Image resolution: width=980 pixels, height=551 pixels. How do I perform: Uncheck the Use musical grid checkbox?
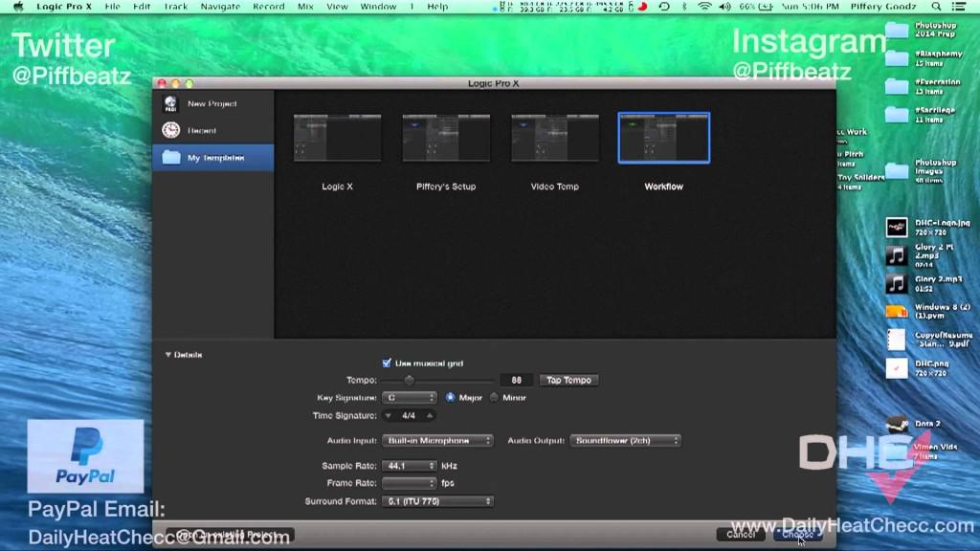(x=388, y=363)
